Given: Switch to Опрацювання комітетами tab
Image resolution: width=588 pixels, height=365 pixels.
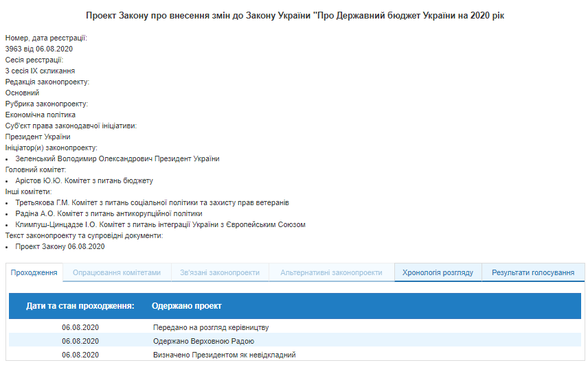Looking at the screenshot, I should point(117,272).
